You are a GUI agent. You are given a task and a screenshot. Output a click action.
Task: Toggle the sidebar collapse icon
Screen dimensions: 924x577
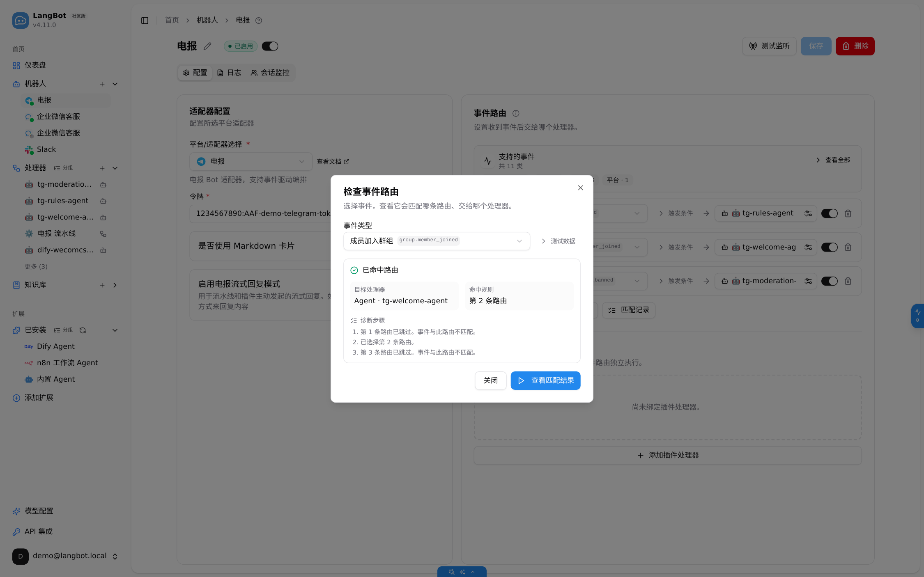pos(145,21)
